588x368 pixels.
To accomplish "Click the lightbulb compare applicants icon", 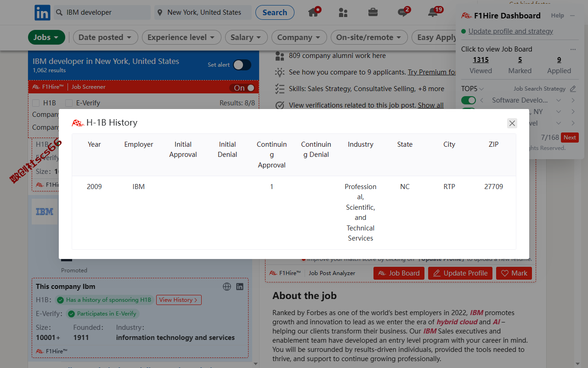I will (x=280, y=72).
